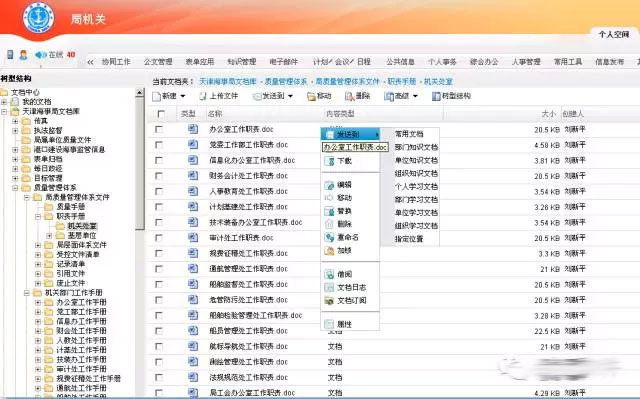The height and width of the screenshot is (399, 640).
Task: Open the 公文管理 navigation tab
Action: (x=158, y=62)
